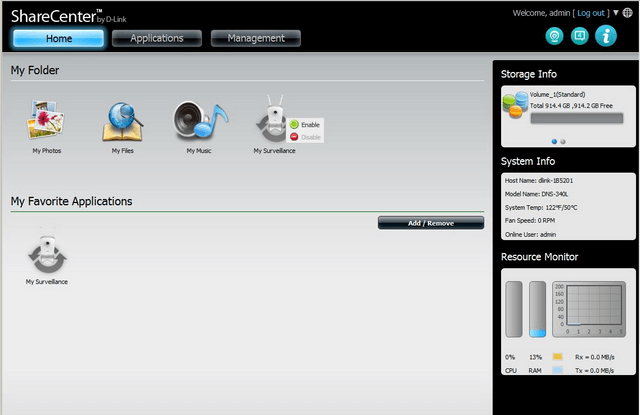Image resolution: width=640 pixels, height=415 pixels.
Task: Switch to the Home tab
Action: (59, 38)
